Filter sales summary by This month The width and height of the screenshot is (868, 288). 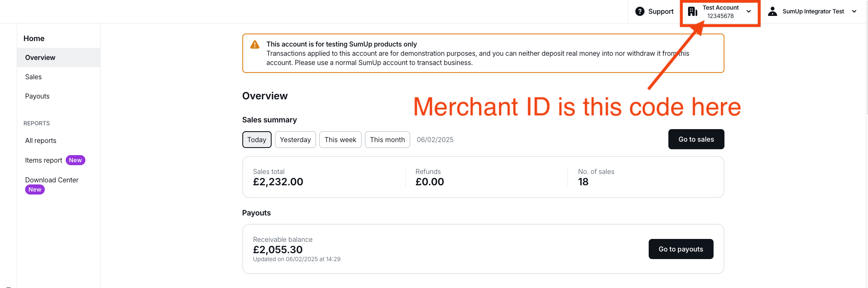pos(387,140)
